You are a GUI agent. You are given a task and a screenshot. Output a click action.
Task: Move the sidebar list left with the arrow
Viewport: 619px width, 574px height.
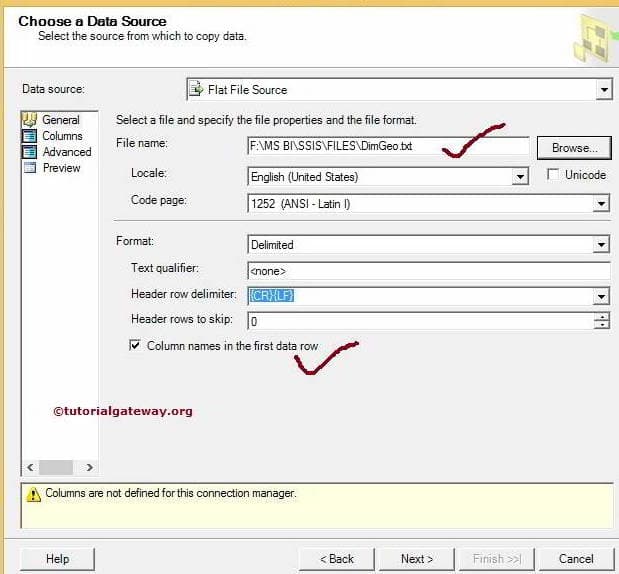point(30,467)
